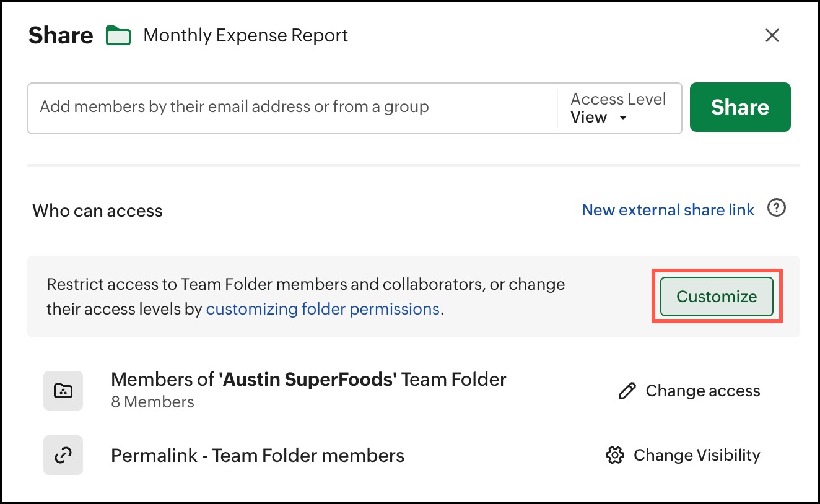Select the Change Visibility label
The height and width of the screenshot is (504, 820).
coord(696,456)
